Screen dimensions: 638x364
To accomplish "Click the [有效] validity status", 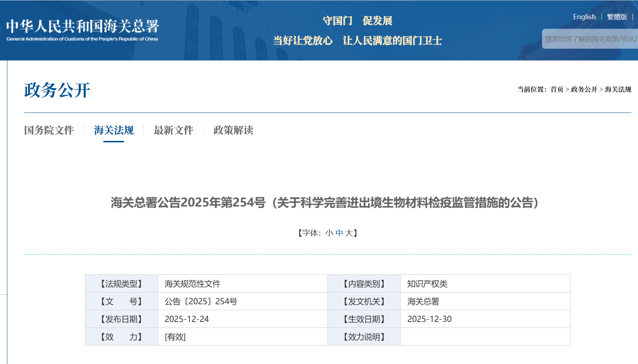I will [x=175, y=337].
